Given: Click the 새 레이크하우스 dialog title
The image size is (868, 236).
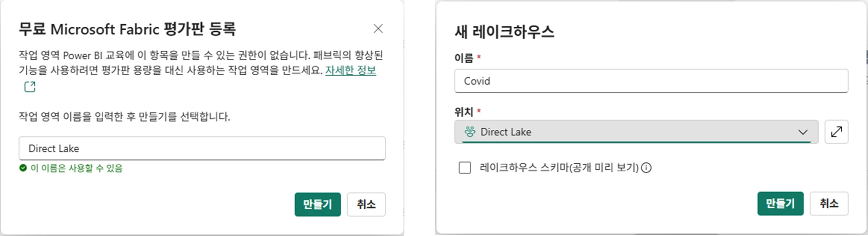Looking at the screenshot, I should pos(504,32).
